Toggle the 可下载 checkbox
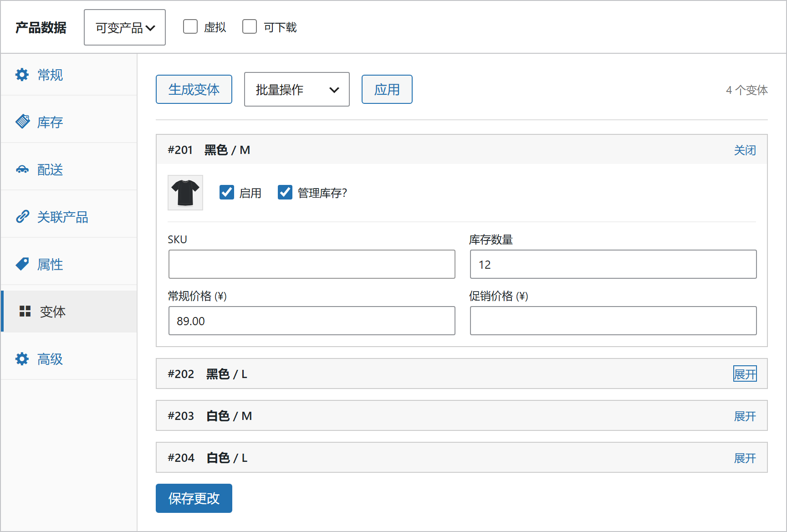Screen dimensions: 787x532 [250, 26]
